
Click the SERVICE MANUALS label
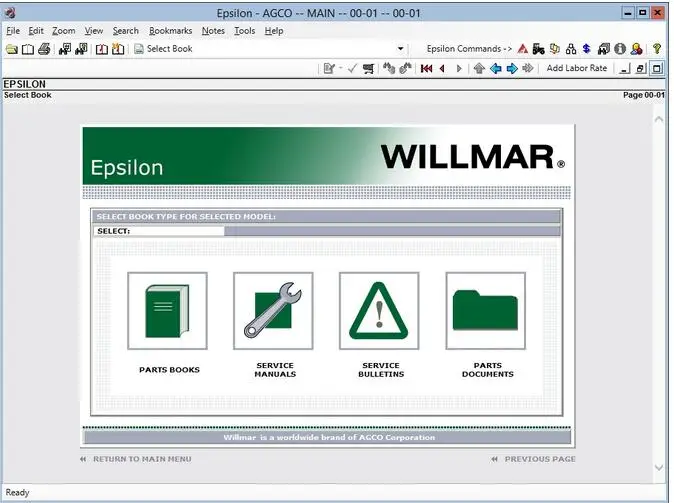tap(275, 370)
